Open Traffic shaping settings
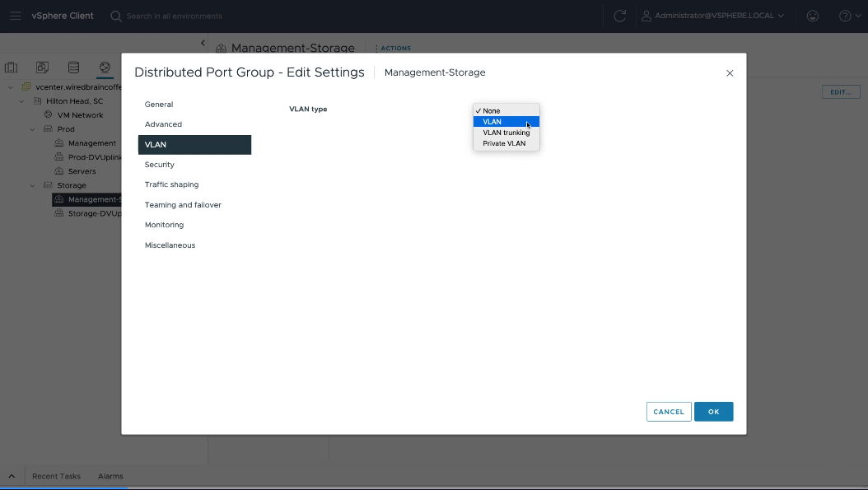Image resolution: width=868 pixels, height=490 pixels. [171, 184]
